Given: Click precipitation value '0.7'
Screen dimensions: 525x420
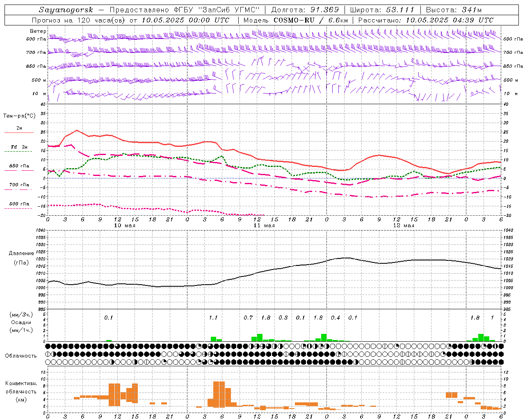Looking at the screenshot, I should 248,318.
